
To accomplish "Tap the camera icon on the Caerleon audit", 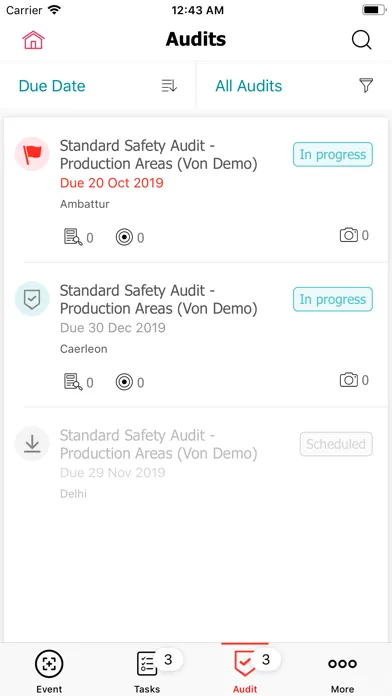I will point(349,380).
